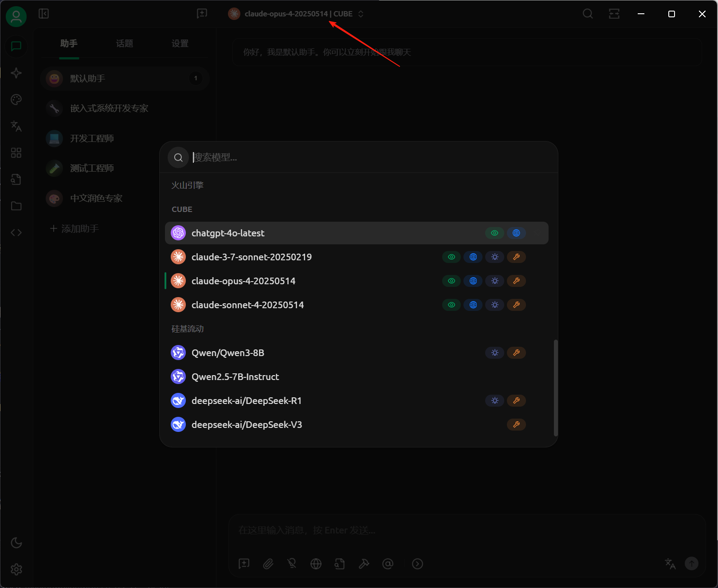Select the 默认助手 assistant
The height and width of the screenshot is (588, 718).
[x=125, y=78]
